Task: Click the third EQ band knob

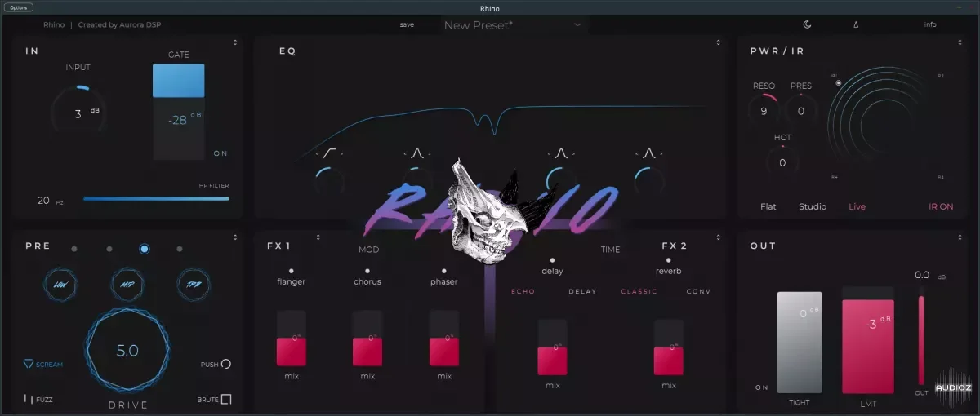Action: tap(560, 180)
